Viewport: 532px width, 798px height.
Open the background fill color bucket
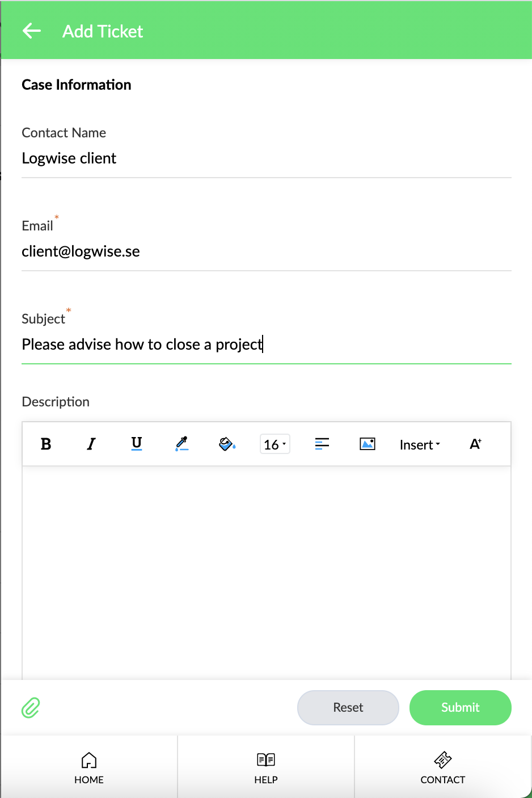point(227,444)
